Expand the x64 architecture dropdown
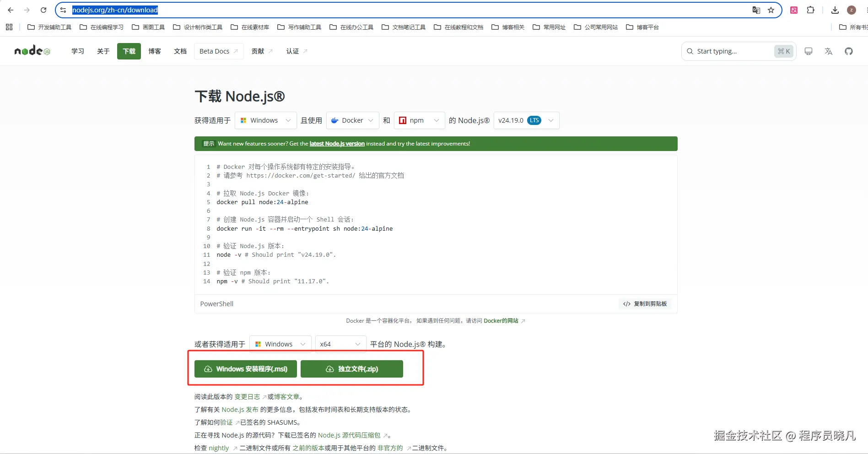 [341, 344]
